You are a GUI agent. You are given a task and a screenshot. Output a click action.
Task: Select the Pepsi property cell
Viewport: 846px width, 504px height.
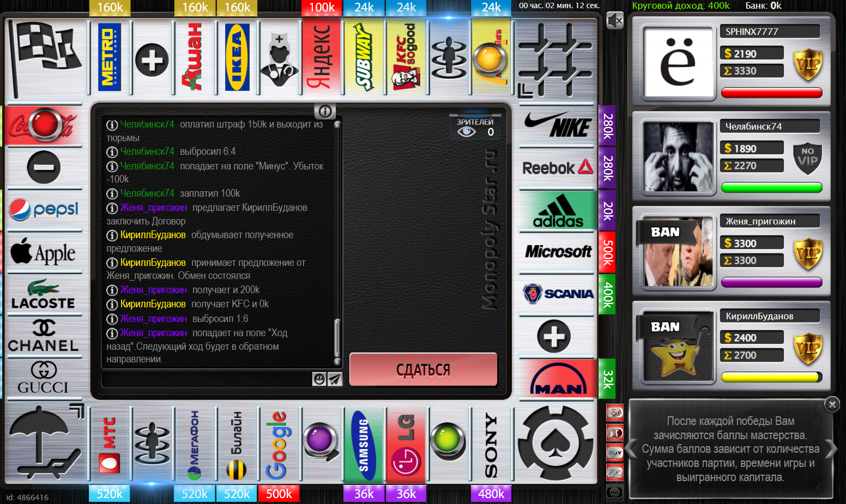44,210
